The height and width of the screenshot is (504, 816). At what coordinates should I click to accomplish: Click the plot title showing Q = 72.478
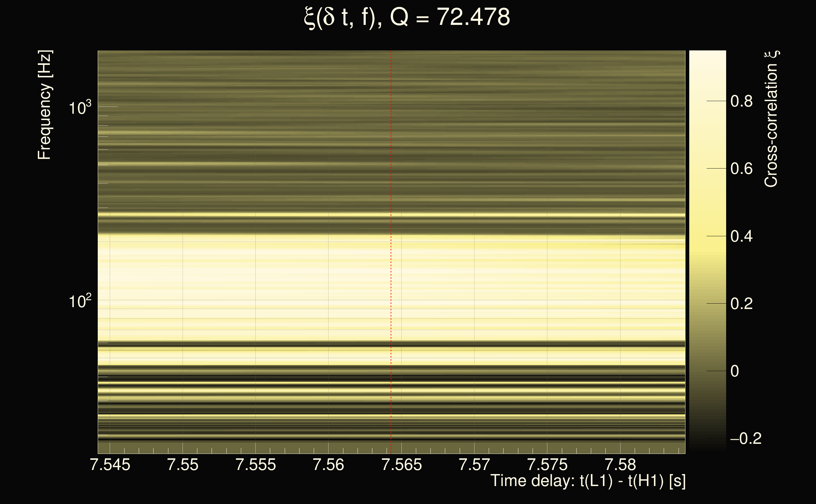pos(407,17)
